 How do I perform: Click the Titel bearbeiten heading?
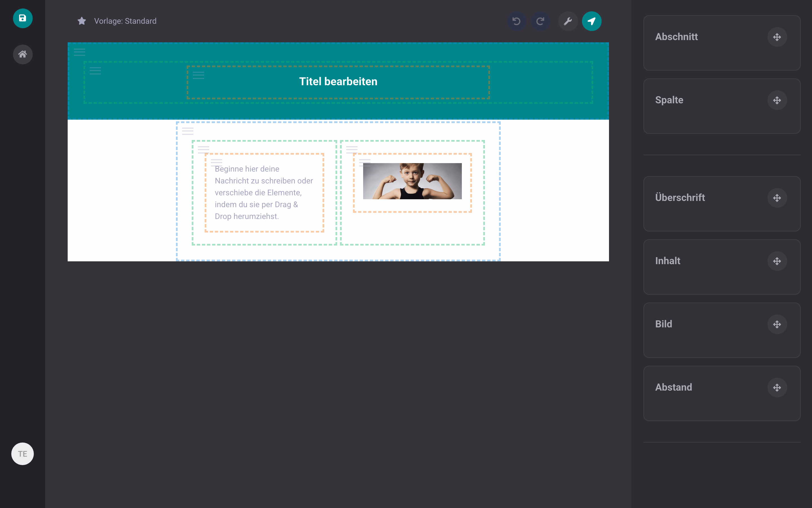tap(338, 81)
